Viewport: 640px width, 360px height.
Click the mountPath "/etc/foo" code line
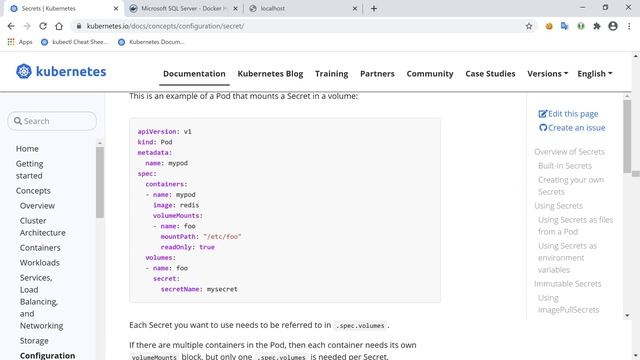click(201, 236)
